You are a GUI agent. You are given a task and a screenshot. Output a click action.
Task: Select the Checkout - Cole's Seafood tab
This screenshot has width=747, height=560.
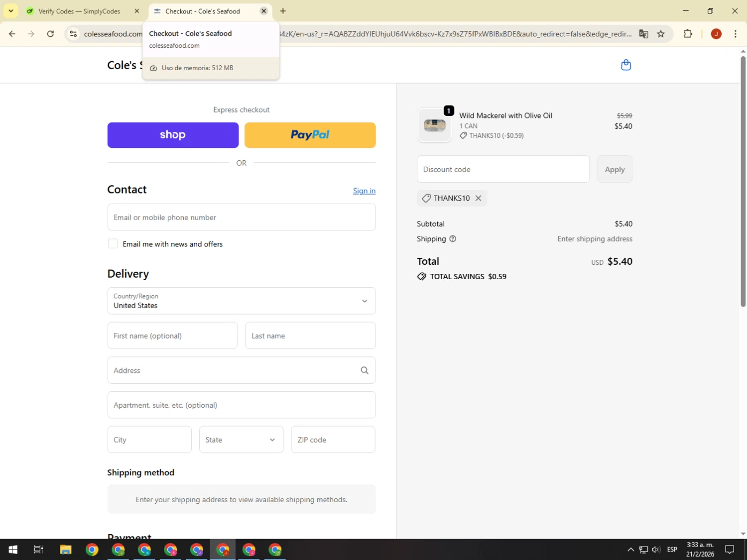point(203,11)
